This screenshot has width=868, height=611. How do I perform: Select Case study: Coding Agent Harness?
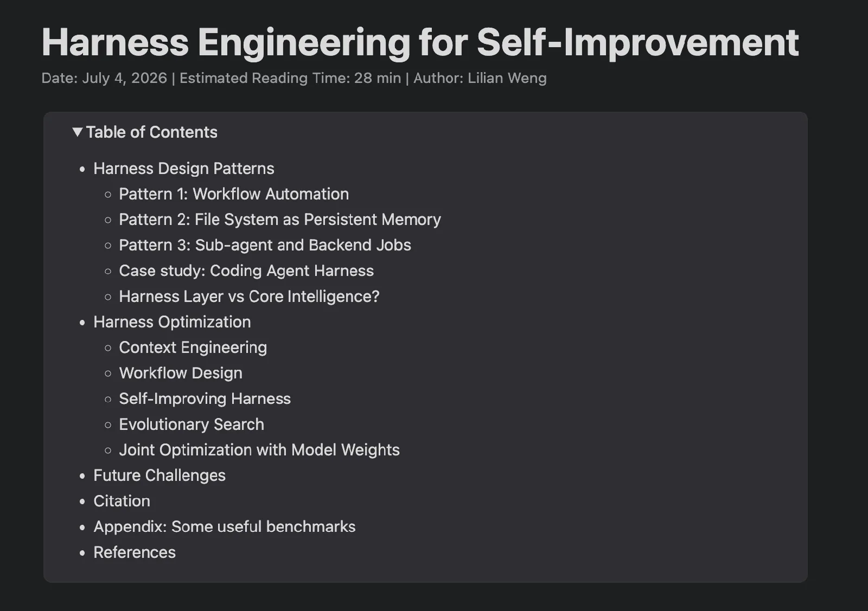click(x=246, y=271)
